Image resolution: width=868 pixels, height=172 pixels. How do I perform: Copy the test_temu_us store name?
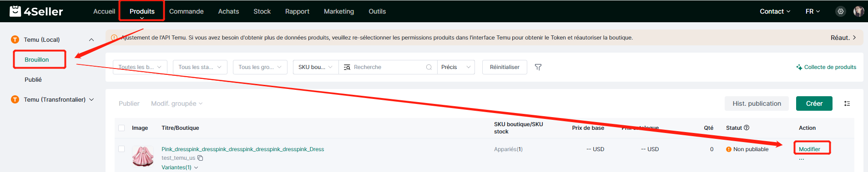coord(200,158)
